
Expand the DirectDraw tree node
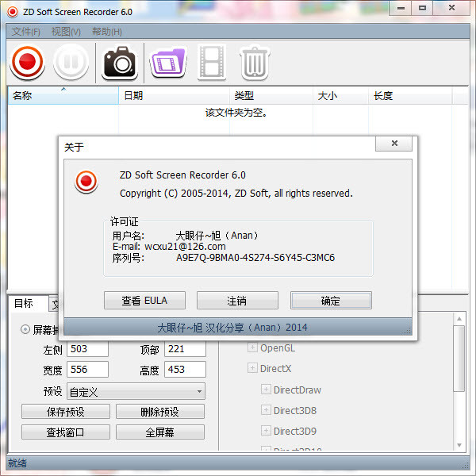[x=266, y=390]
